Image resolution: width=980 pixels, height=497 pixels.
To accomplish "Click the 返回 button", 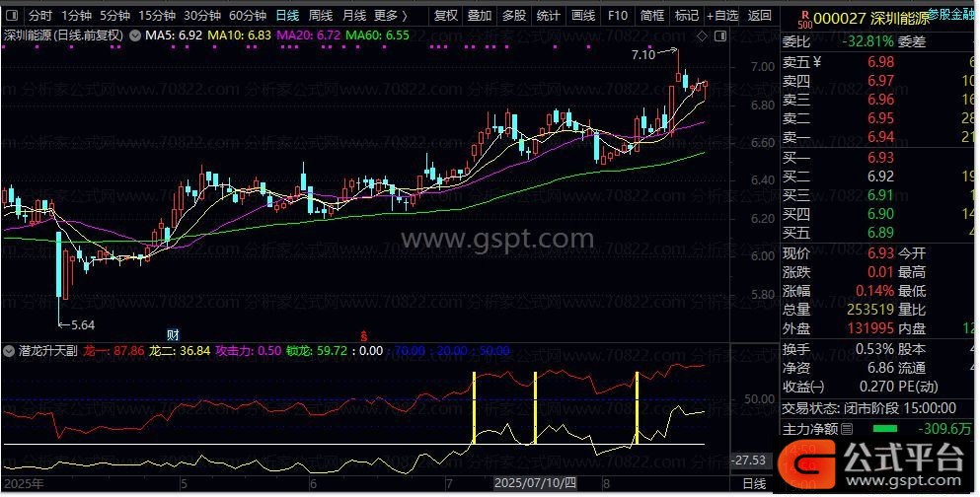I will coord(759,16).
